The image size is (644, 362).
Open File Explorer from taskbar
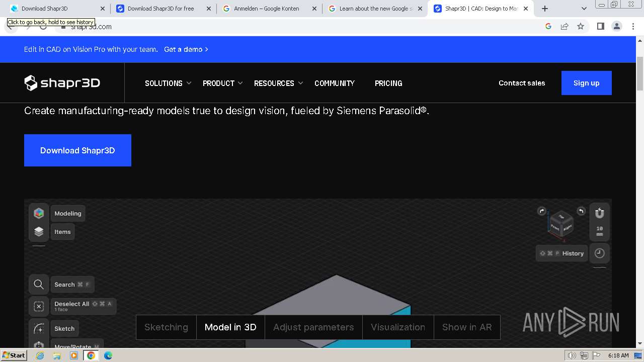tap(57, 355)
